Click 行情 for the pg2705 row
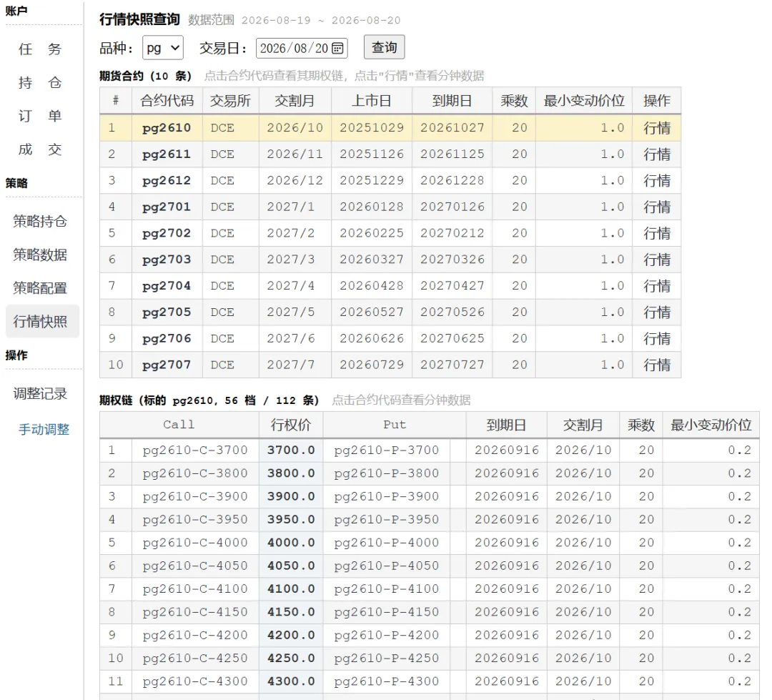Screen dimensions: 772x700 [x=657, y=312]
